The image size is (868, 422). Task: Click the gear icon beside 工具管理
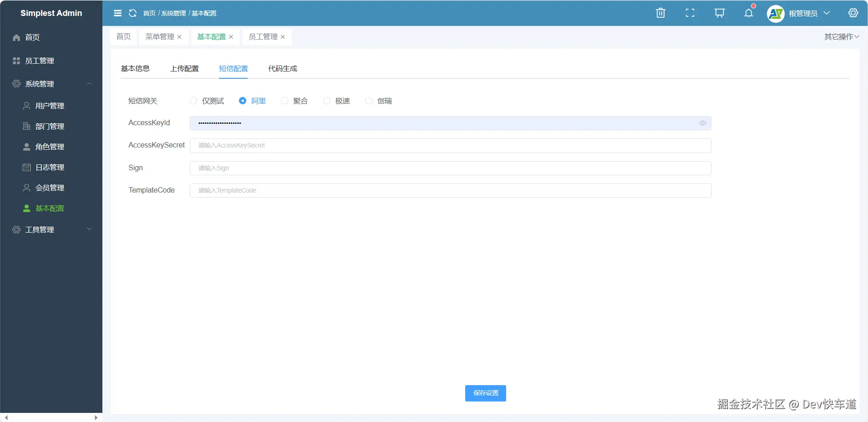tap(16, 229)
